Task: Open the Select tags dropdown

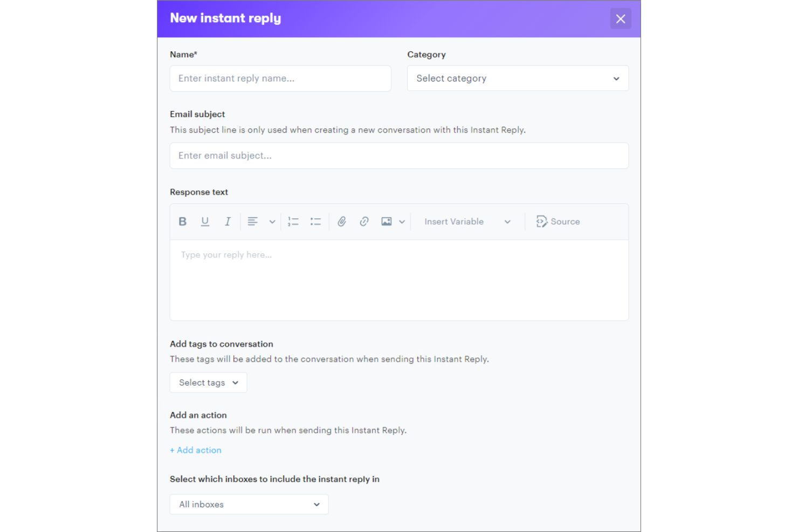Action: coord(208,382)
